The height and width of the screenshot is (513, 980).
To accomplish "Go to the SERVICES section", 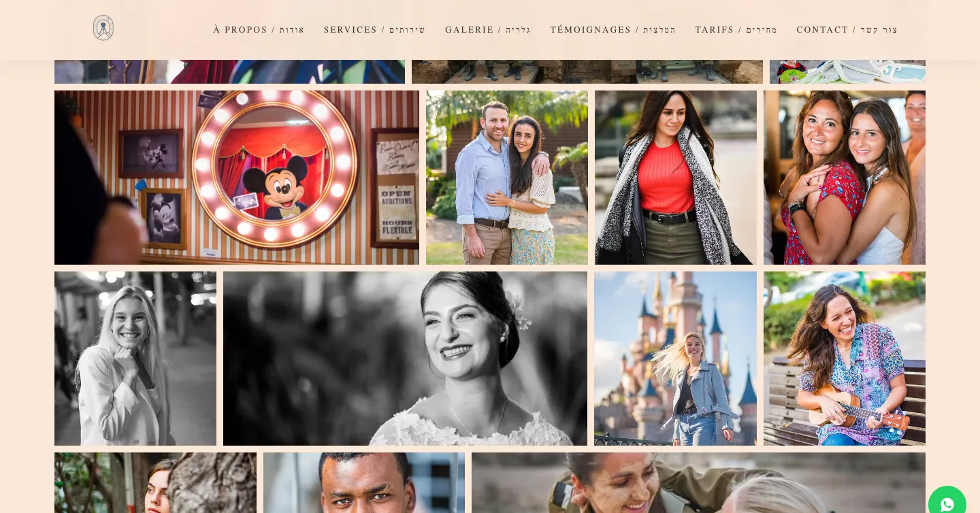I will coord(374,30).
